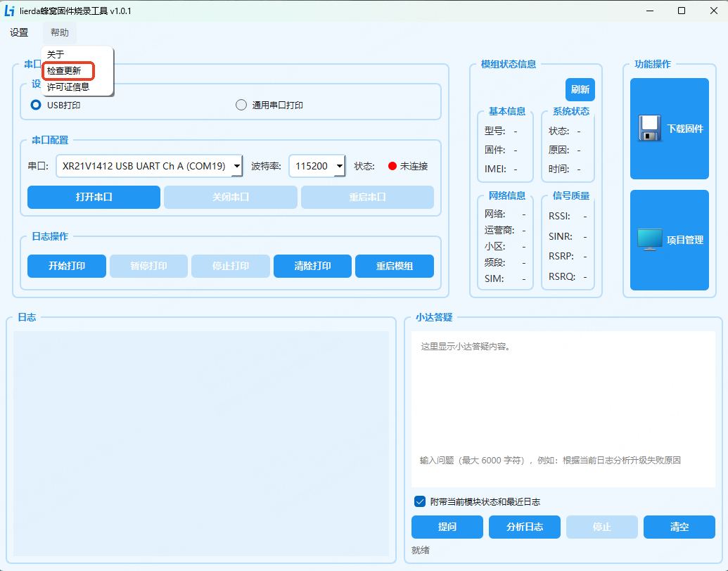Viewport: 728px width, 571px height.
Task: Click the 重启模组 button
Action: click(x=394, y=266)
